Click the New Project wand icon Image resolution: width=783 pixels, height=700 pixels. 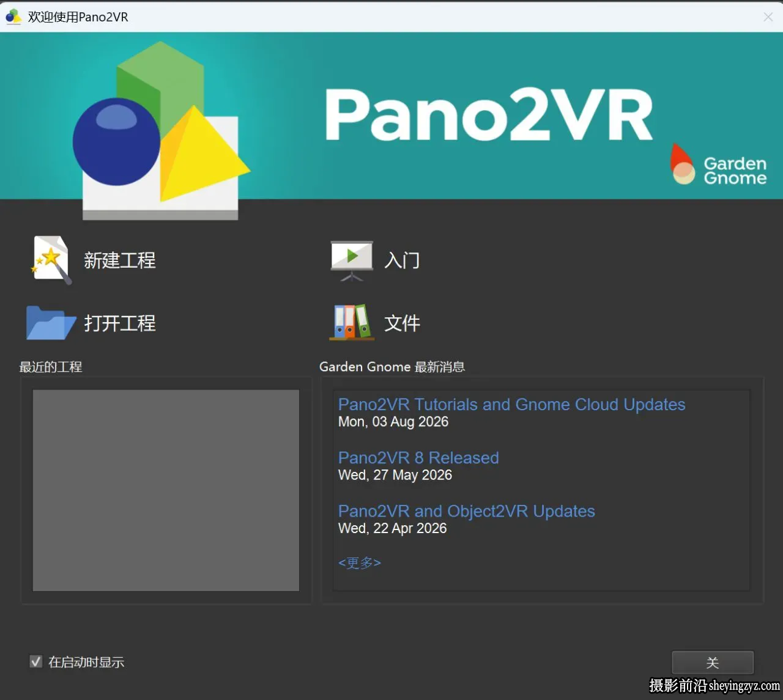click(x=51, y=260)
